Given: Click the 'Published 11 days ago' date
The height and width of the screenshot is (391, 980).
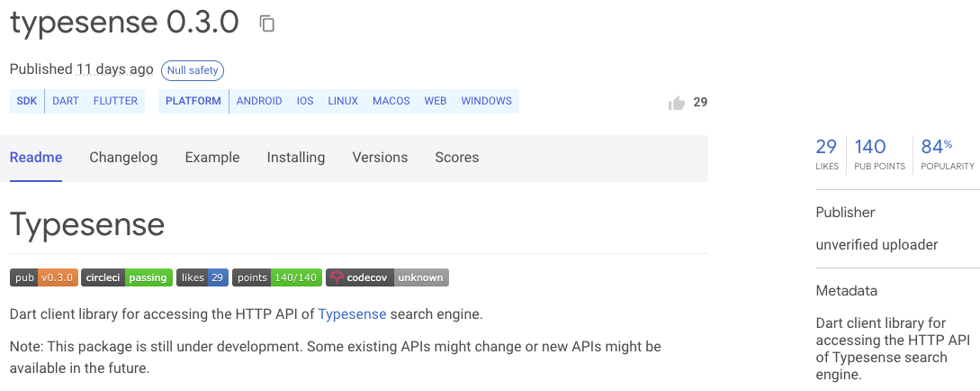Looking at the screenshot, I should pos(81,68).
